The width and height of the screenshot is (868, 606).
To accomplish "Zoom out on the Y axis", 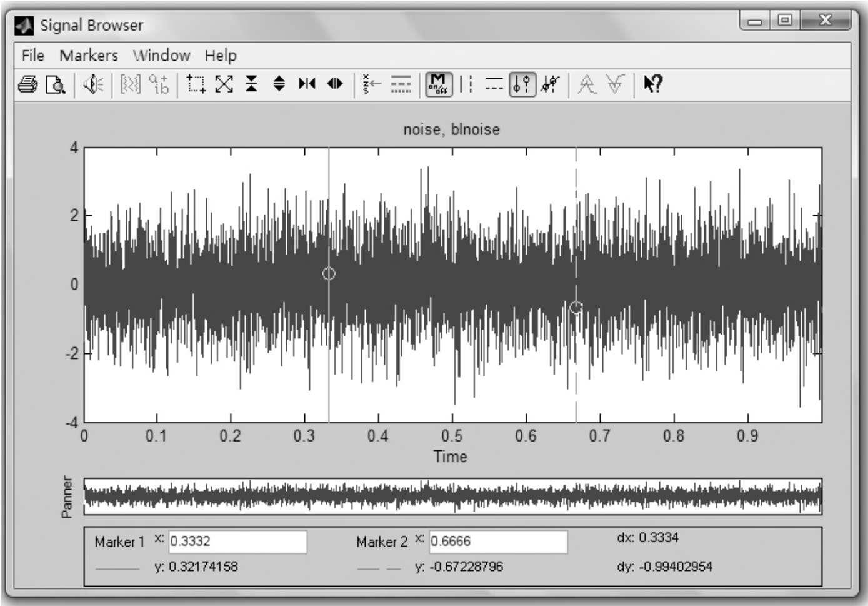I will pyautogui.click(x=279, y=84).
